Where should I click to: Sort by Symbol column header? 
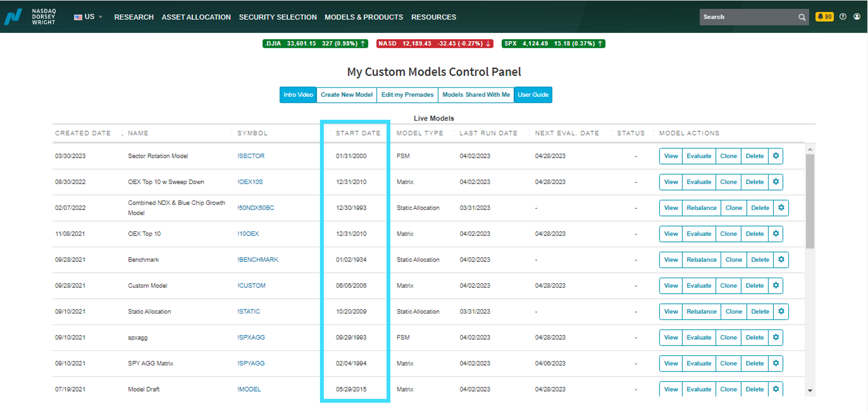[x=252, y=133]
